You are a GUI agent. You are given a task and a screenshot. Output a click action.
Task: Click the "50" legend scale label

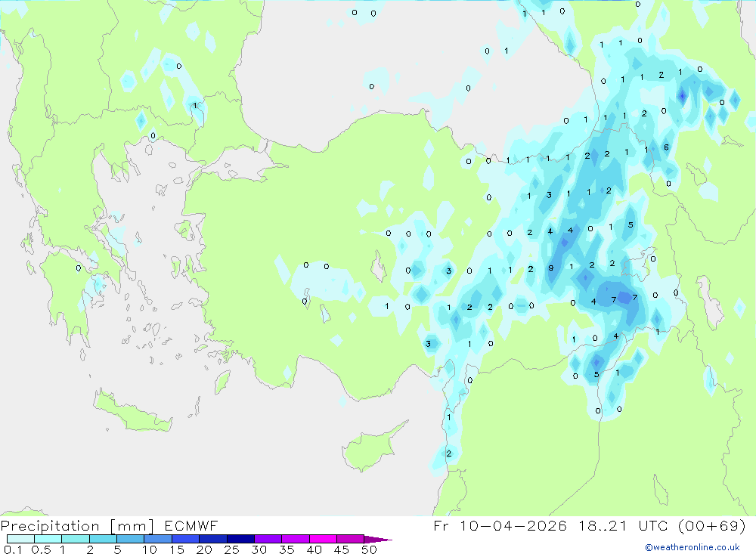[369, 549]
